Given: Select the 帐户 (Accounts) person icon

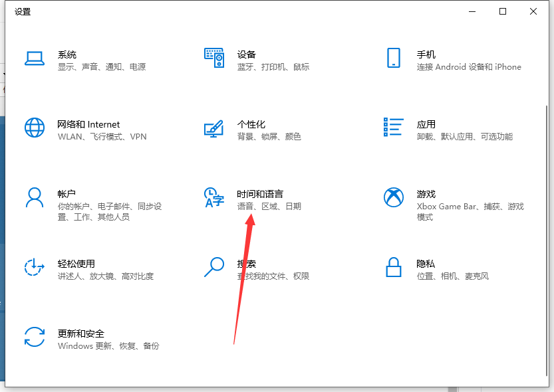Looking at the screenshot, I should pyautogui.click(x=34, y=197).
